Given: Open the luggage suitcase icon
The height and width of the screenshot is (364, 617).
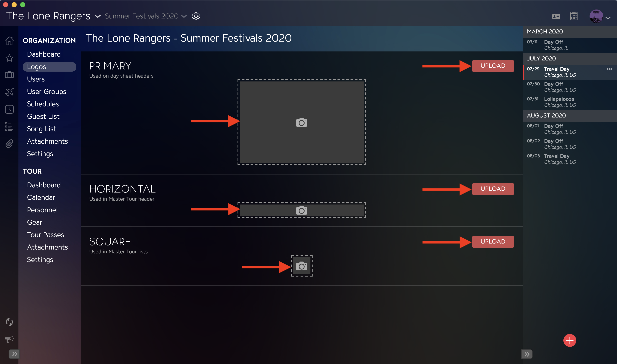Looking at the screenshot, I should click(9, 75).
